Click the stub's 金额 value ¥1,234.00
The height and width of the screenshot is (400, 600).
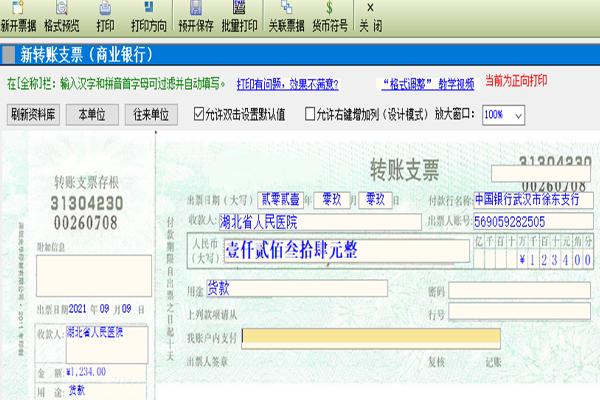pyautogui.click(x=86, y=372)
